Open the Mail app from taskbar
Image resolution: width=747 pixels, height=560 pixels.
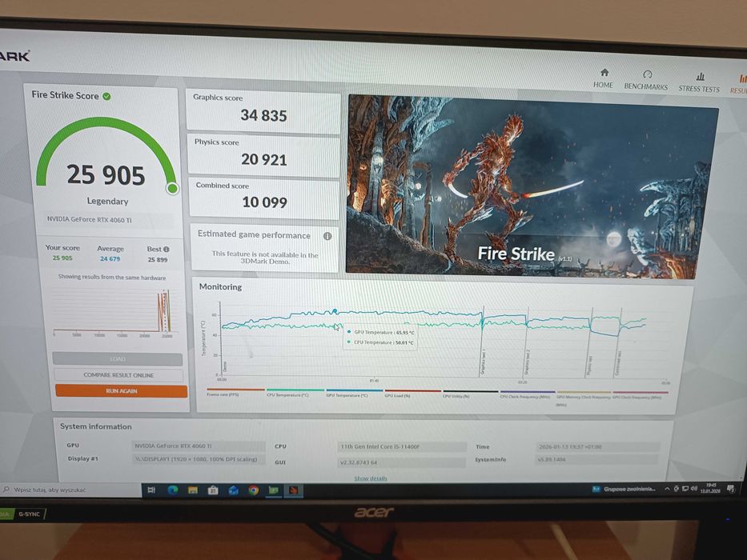234,490
